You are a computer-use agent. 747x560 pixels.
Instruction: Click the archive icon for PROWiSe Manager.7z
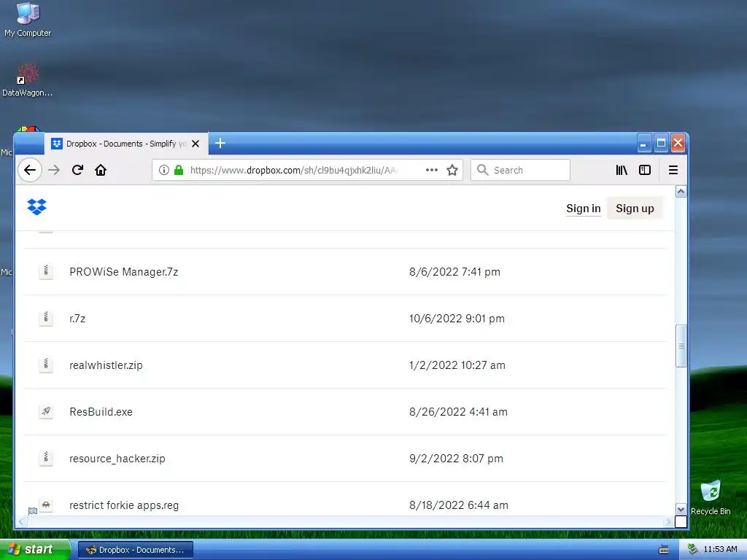click(x=46, y=271)
